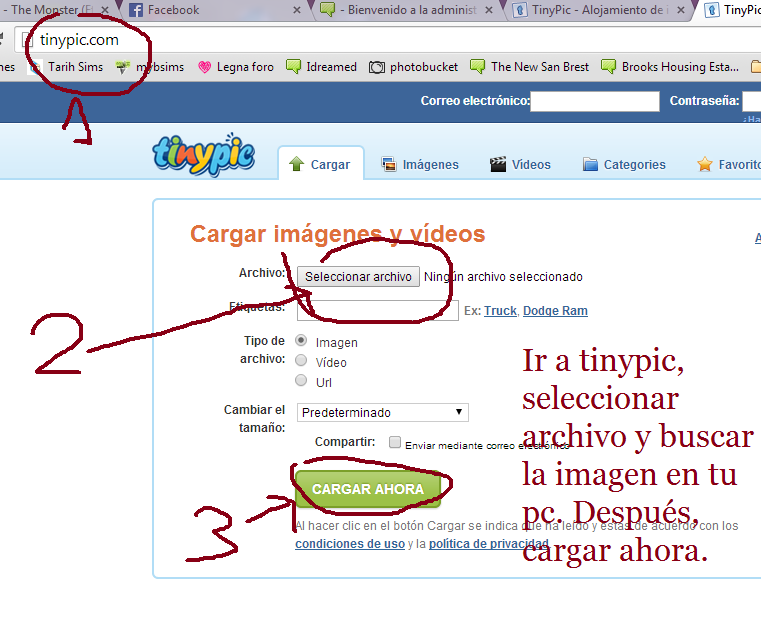Close The Monster browser tab
761x626 pixels.
(105, 10)
